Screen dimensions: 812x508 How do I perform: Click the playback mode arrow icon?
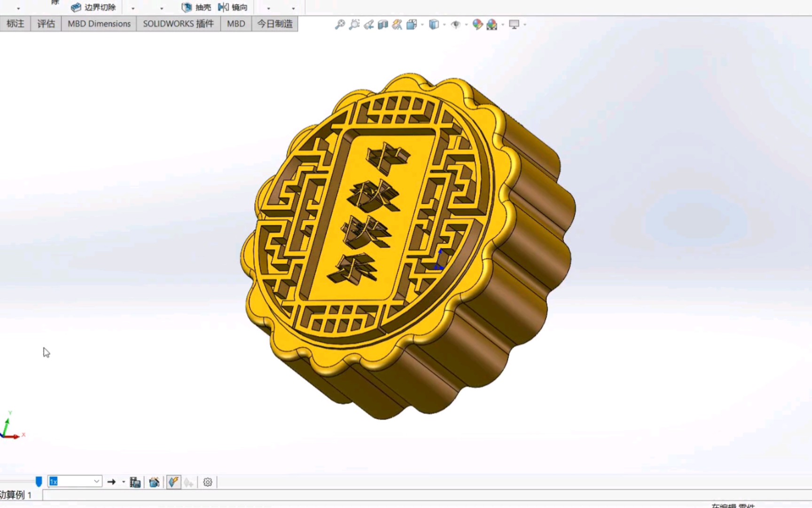(111, 482)
